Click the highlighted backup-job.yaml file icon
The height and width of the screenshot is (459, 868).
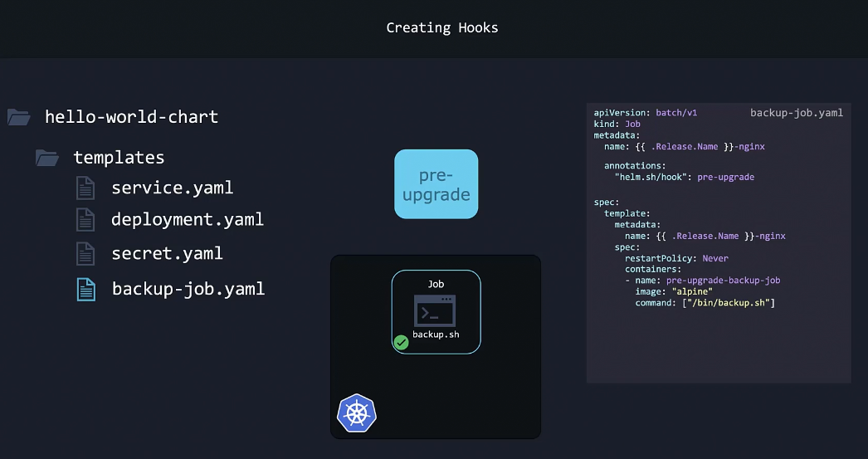pyautogui.click(x=85, y=290)
